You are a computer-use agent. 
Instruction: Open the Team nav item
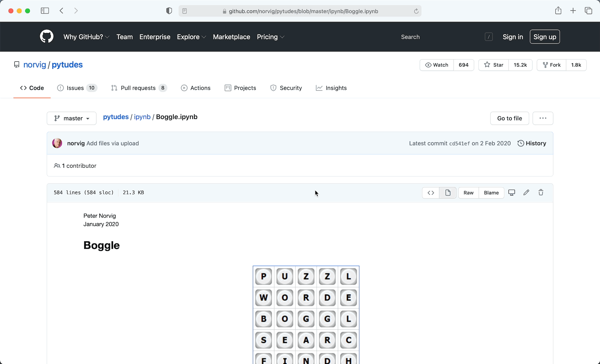click(124, 37)
